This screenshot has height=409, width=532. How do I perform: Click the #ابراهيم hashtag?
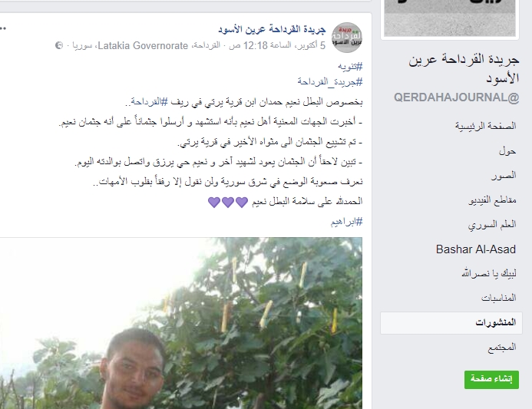pos(346,222)
